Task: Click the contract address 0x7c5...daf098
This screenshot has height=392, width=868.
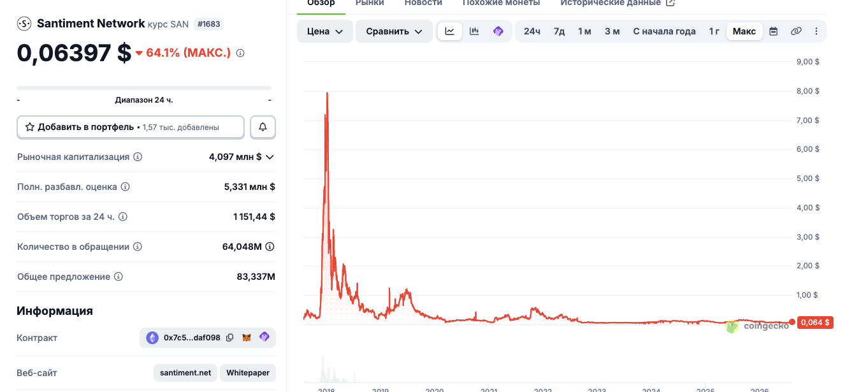Action: [x=192, y=338]
